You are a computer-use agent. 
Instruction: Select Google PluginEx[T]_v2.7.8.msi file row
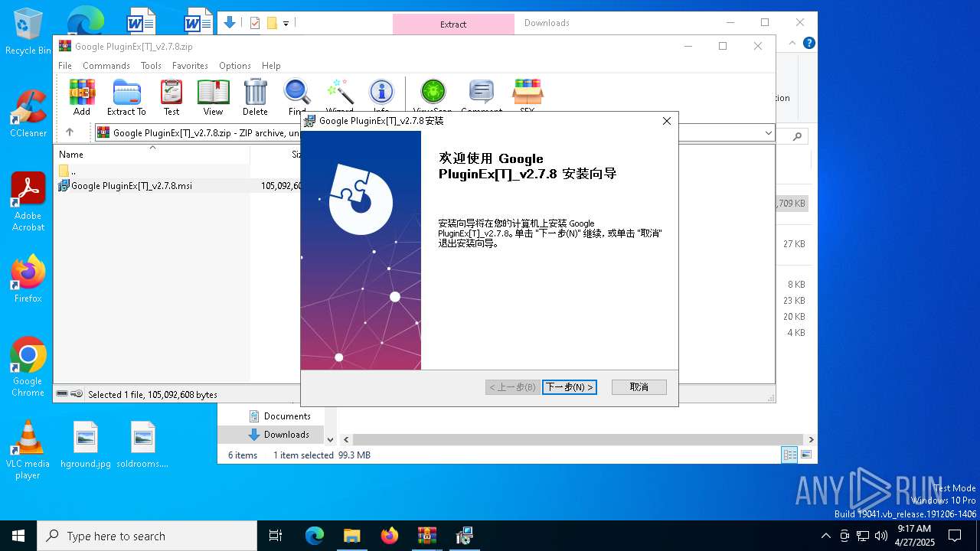click(181, 185)
